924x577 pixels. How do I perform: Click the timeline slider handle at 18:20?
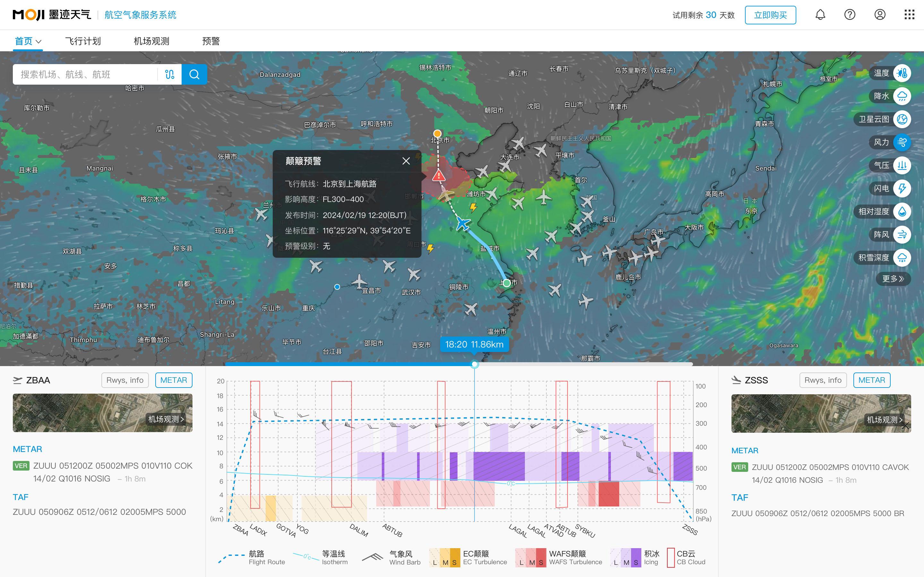(474, 364)
